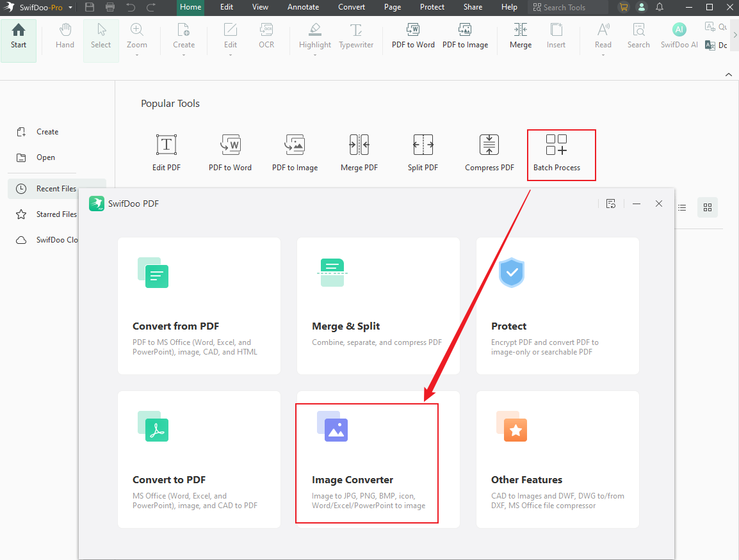
Task: Open the Batch Process tool
Action: pos(562,154)
